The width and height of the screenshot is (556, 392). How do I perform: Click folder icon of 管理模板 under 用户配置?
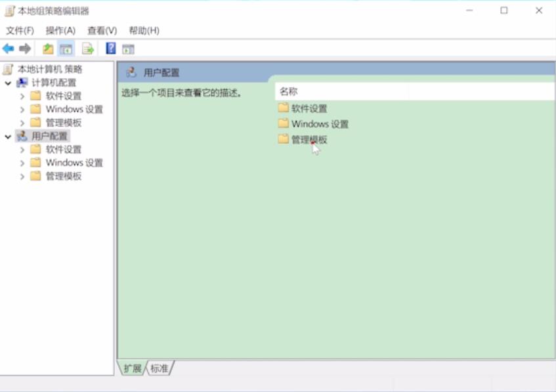[x=35, y=176]
